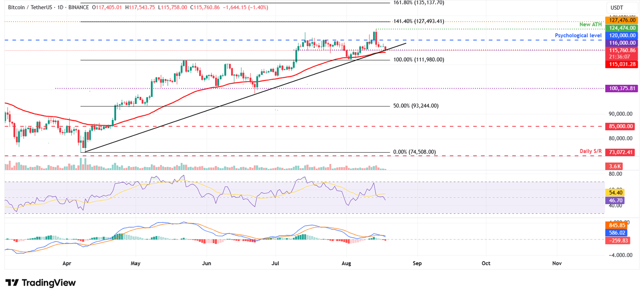This screenshot has width=644, height=296.
Task: Click Sep on the time axis
Action: [x=417, y=263]
